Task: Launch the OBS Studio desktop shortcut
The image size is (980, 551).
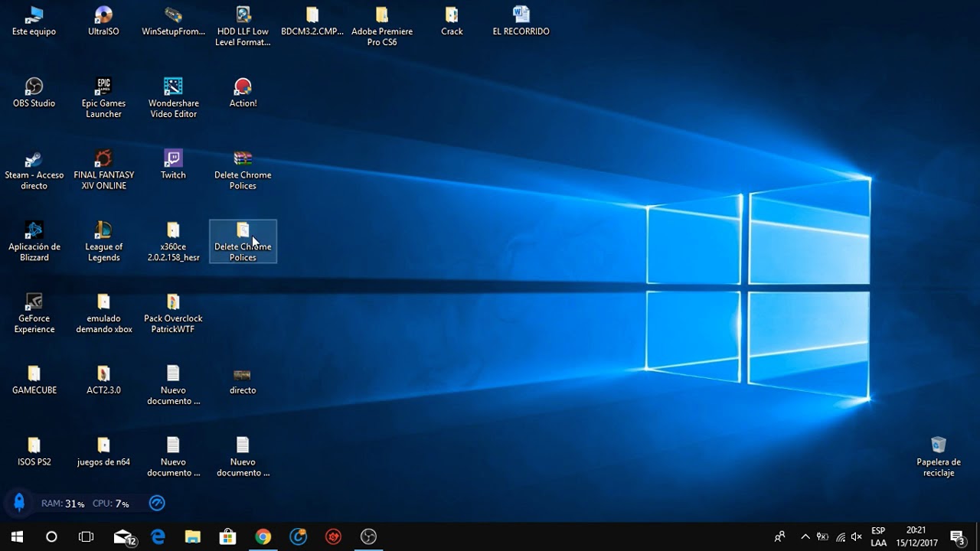Action: 34,93
